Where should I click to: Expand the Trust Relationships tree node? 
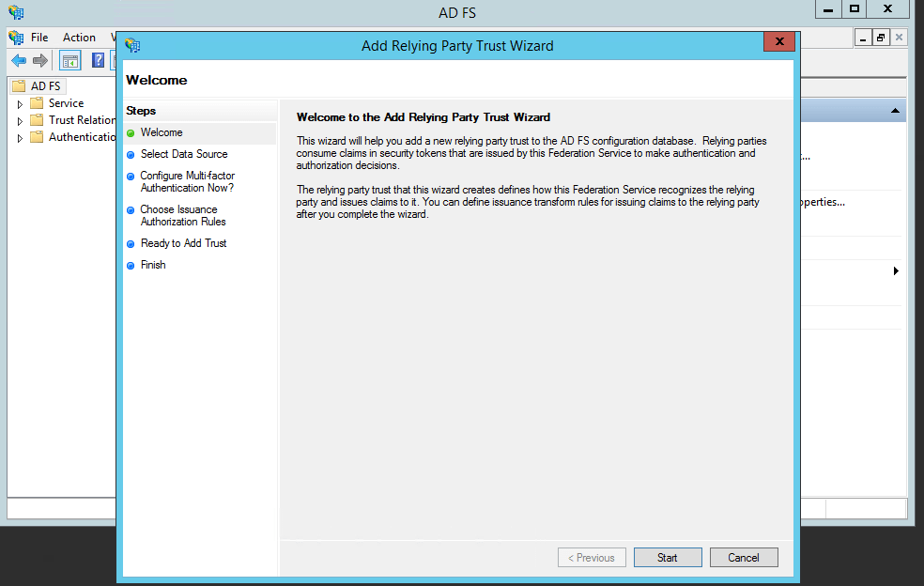(20, 120)
